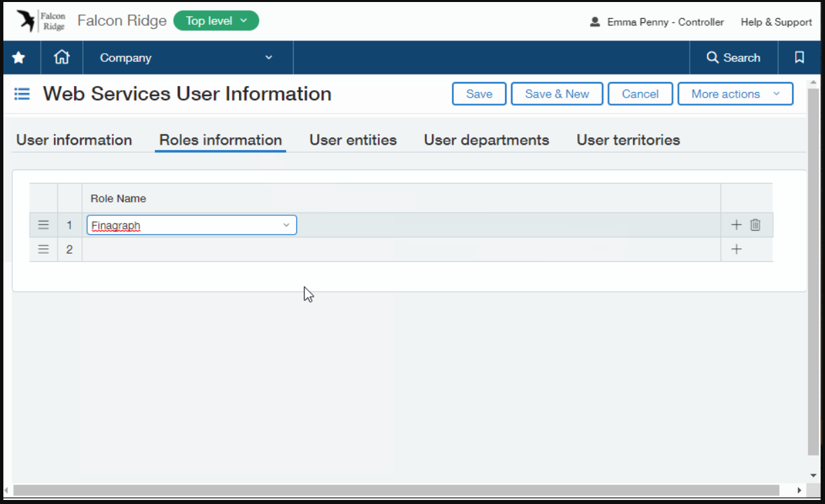The image size is (825, 504).
Task: Open the bookmark icon in navigation bar
Action: (x=799, y=58)
